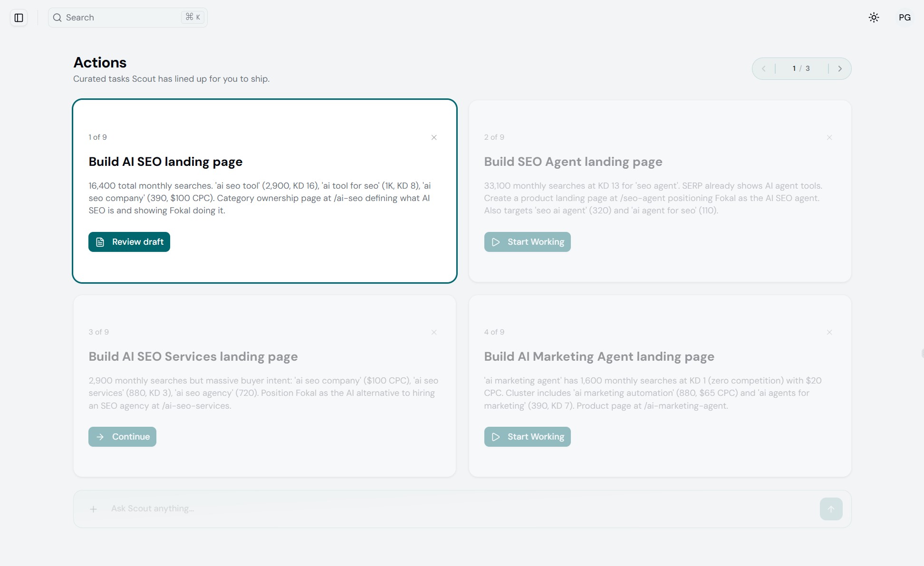Screen dimensions: 924x566
Task: Go to next actions page with right chevron
Action: point(840,68)
